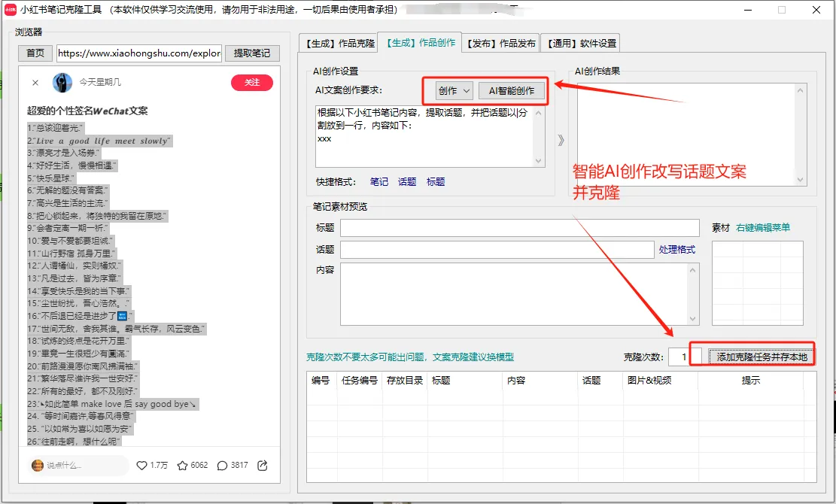Click the note author's avatar
The height and width of the screenshot is (504, 836).
[x=63, y=83]
